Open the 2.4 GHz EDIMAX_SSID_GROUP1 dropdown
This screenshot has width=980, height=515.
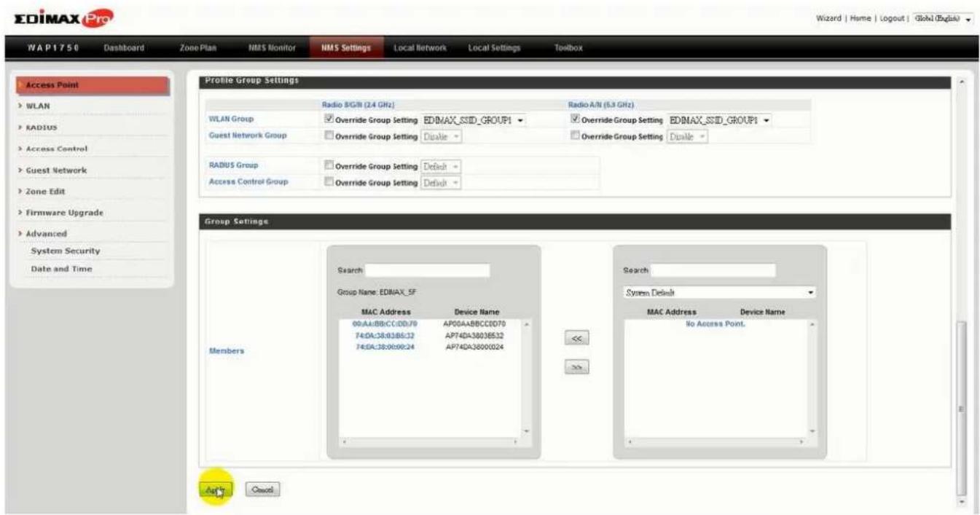[474, 120]
